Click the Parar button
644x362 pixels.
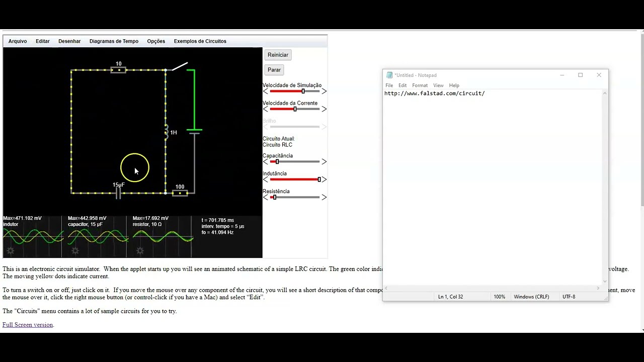pos(274,70)
